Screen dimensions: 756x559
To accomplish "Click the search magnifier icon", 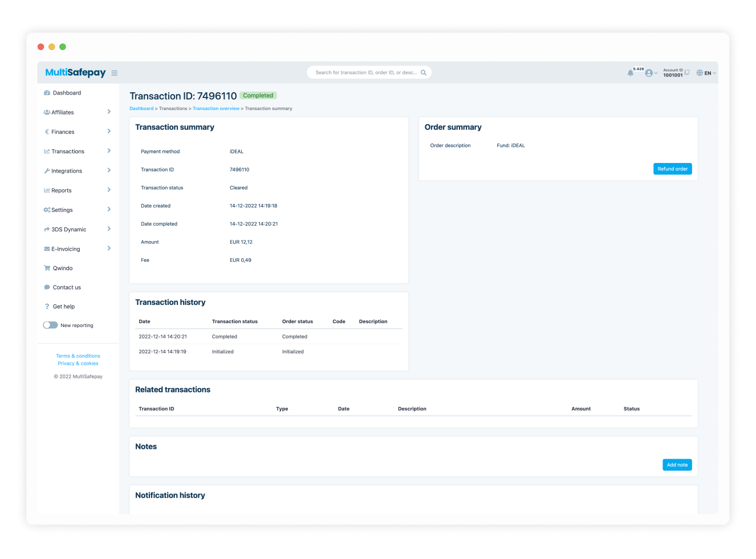I will click(x=424, y=73).
